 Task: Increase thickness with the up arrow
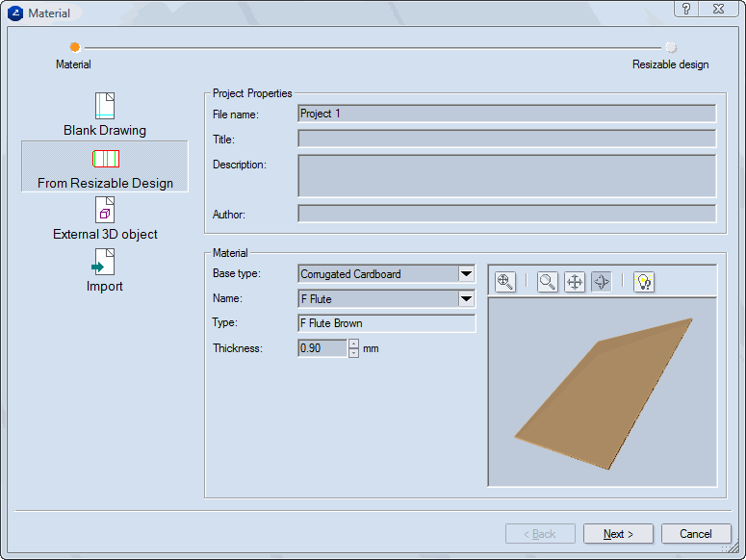click(x=353, y=344)
